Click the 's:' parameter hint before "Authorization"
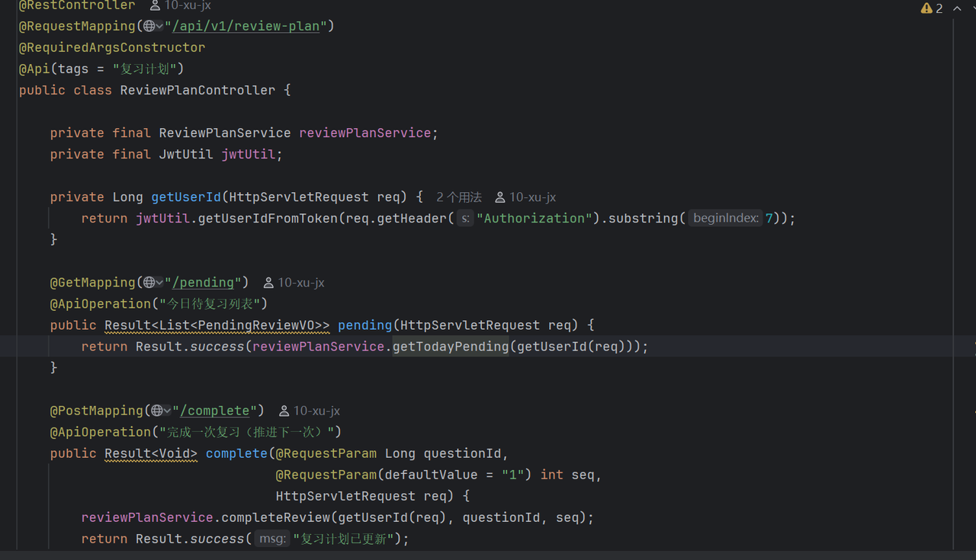This screenshot has width=976, height=560. coord(465,219)
